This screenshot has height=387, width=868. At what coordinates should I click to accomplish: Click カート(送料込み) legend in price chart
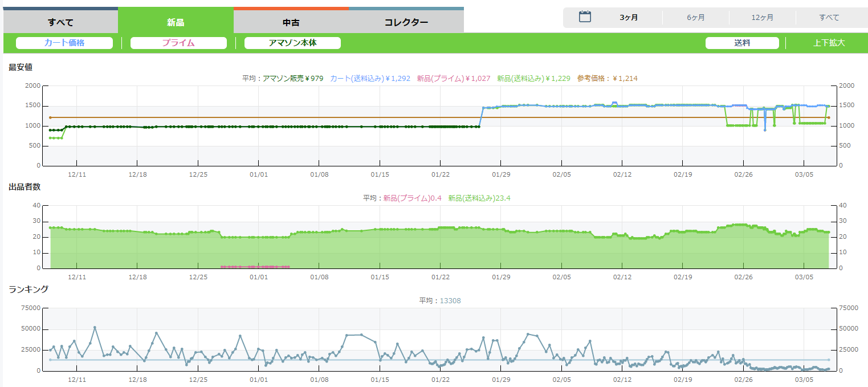pos(370,79)
